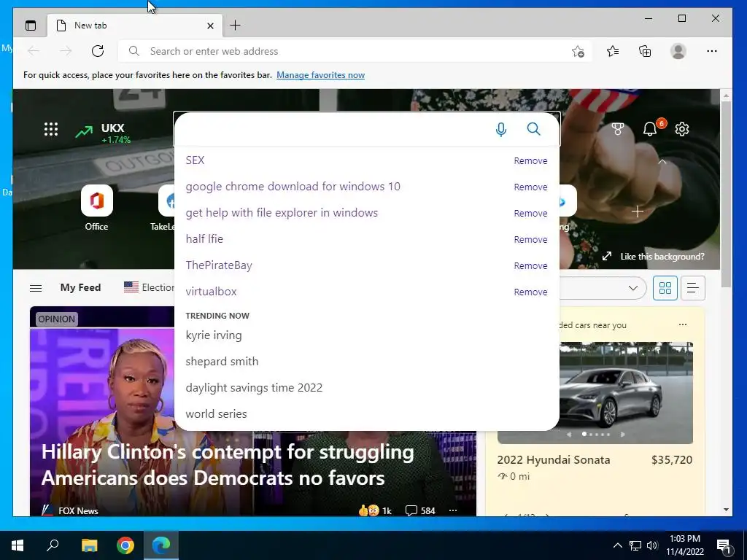Open the Office quick link
747x560 pixels.
(97, 208)
